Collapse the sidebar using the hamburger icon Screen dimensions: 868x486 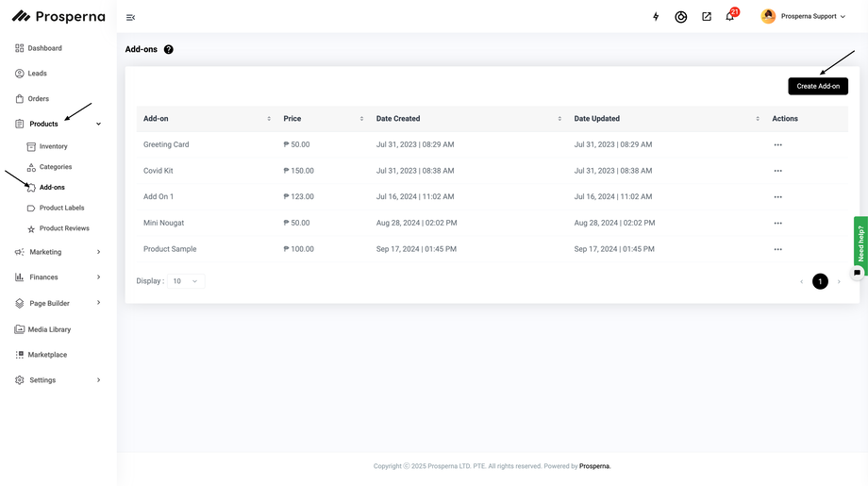[x=130, y=17]
